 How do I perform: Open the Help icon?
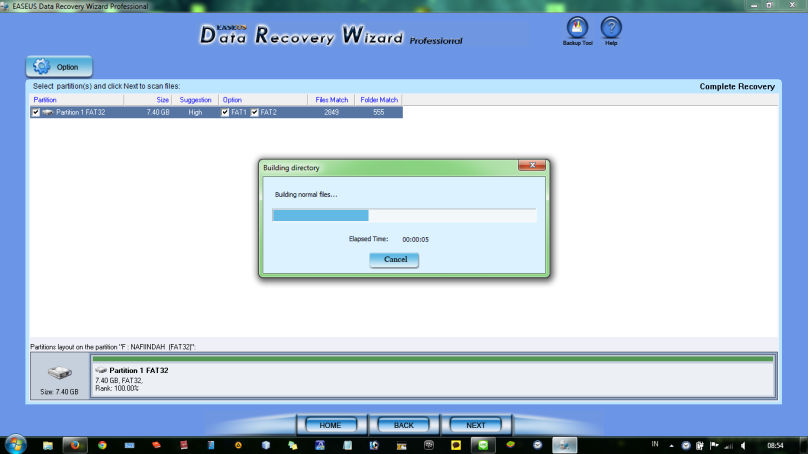point(611,31)
